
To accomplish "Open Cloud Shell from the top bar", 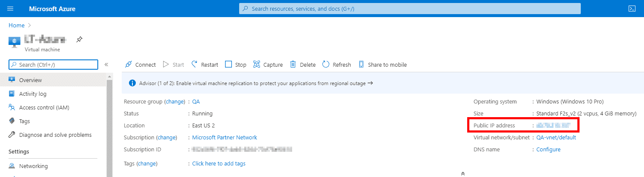I will coord(632,9).
